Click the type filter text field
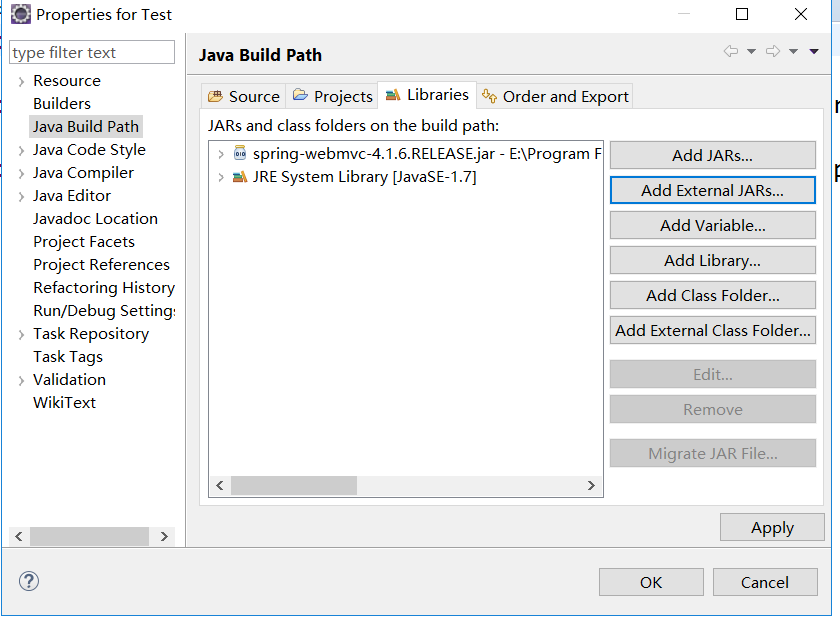This screenshot has width=840, height=621. pos(92,53)
